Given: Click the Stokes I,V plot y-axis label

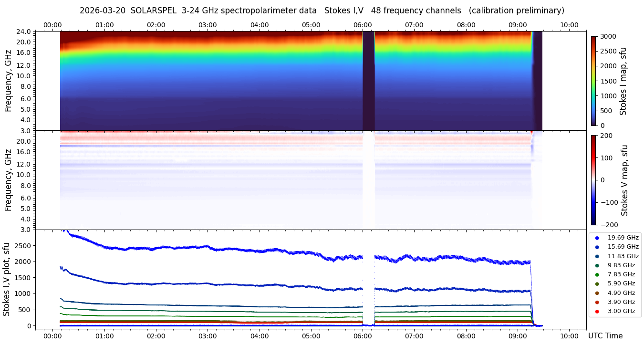Looking at the screenshot, I should click(7, 279).
